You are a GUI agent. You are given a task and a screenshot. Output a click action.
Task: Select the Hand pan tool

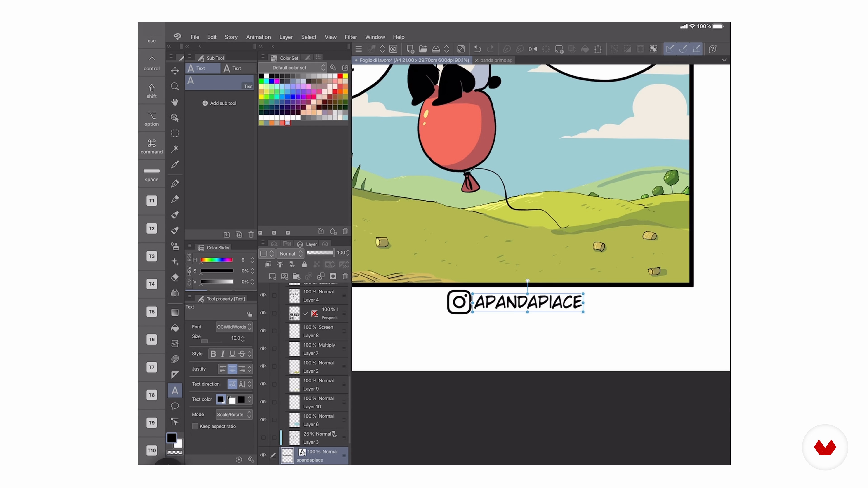click(x=175, y=102)
